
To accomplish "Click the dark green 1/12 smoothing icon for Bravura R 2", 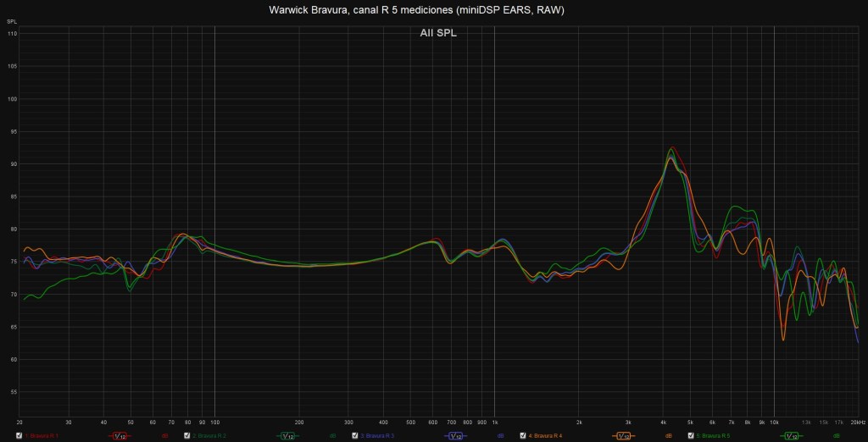I will 287,436.
